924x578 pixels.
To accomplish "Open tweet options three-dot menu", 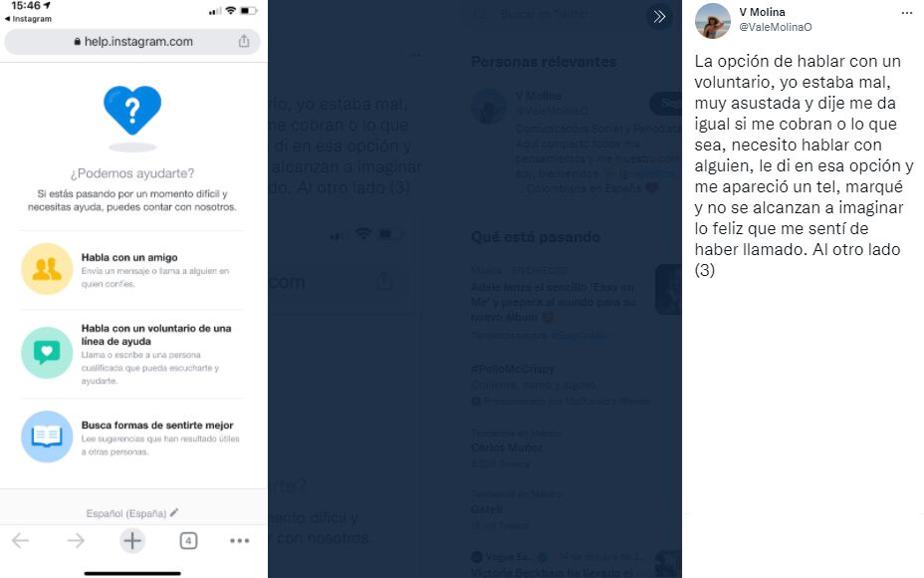I will (906, 13).
